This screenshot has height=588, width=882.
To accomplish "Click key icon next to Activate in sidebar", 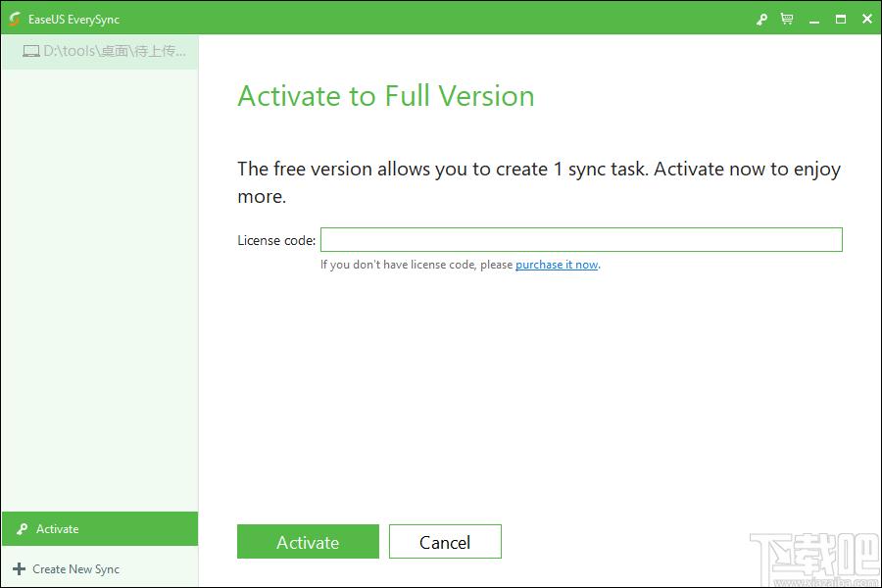I will [x=22, y=529].
